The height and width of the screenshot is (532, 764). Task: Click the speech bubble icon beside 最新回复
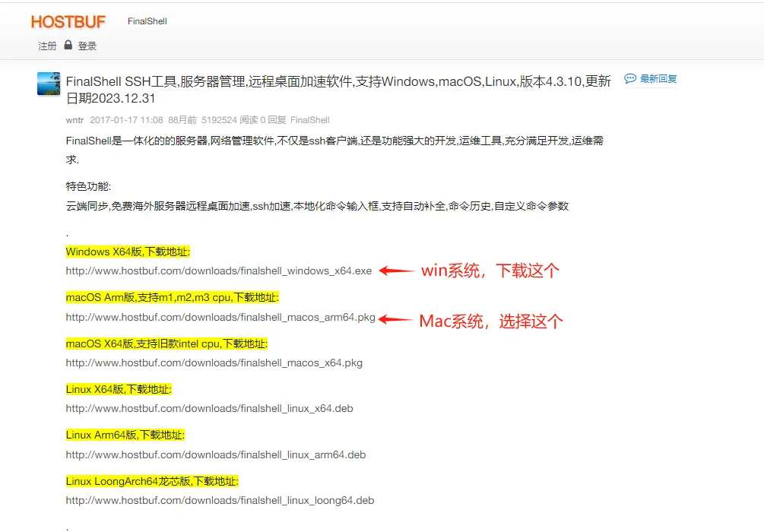[630, 78]
